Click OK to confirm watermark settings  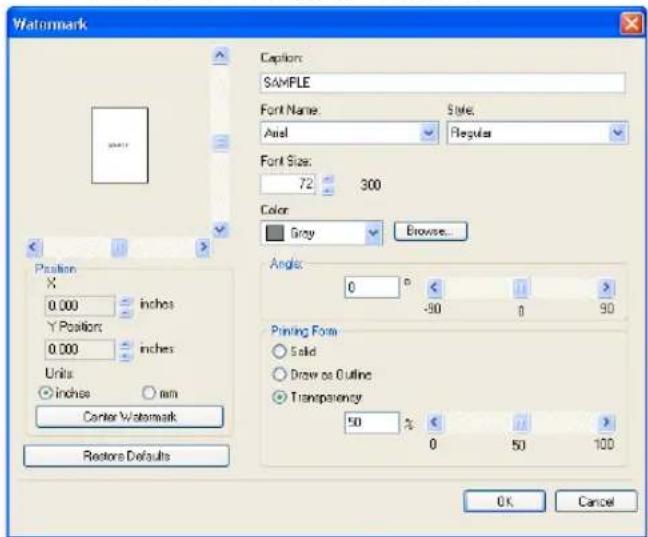[x=505, y=501]
